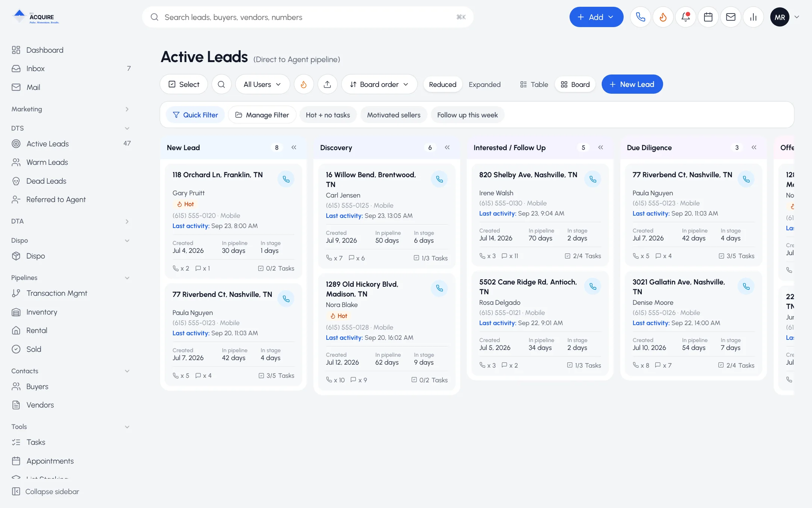This screenshot has height=508, width=812.
Task: Open Warm Leads in sidebar
Action: [71, 162]
